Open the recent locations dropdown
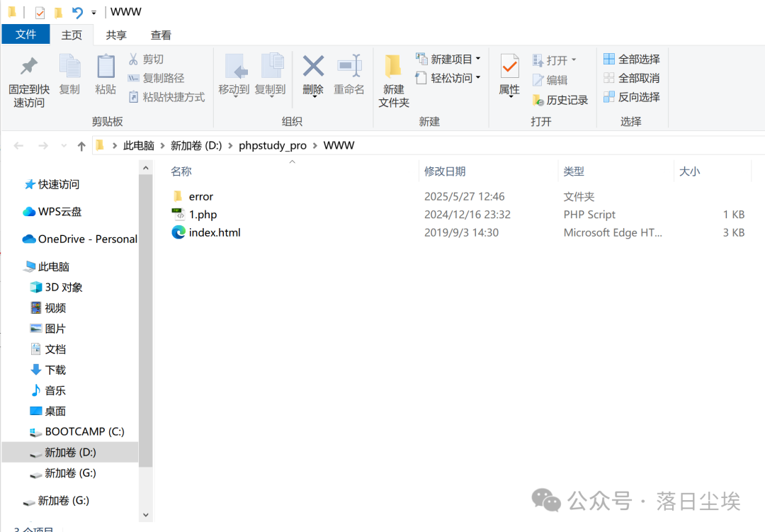Viewport: 765px width, 532px height. click(64, 146)
